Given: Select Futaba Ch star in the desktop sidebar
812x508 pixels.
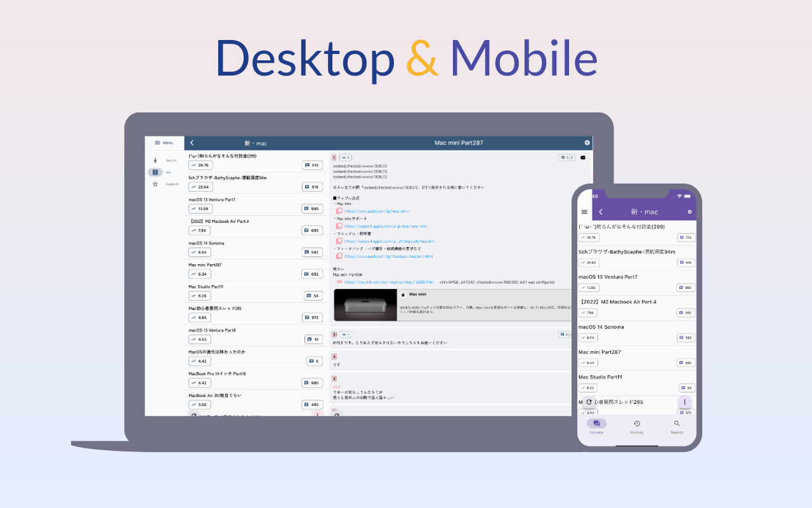Looking at the screenshot, I should pyautogui.click(x=164, y=184).
